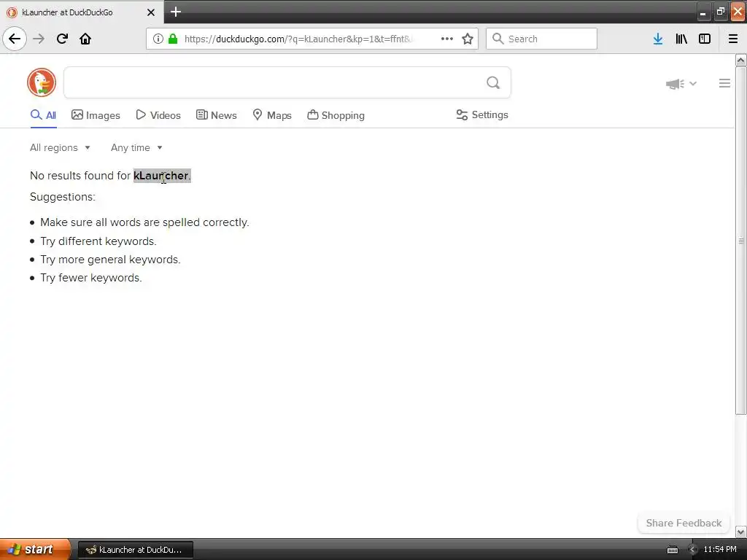This screenshot has width=747, height=560.
Task: Click the DuckDuckGo duck logo
Action: [42, 82]
